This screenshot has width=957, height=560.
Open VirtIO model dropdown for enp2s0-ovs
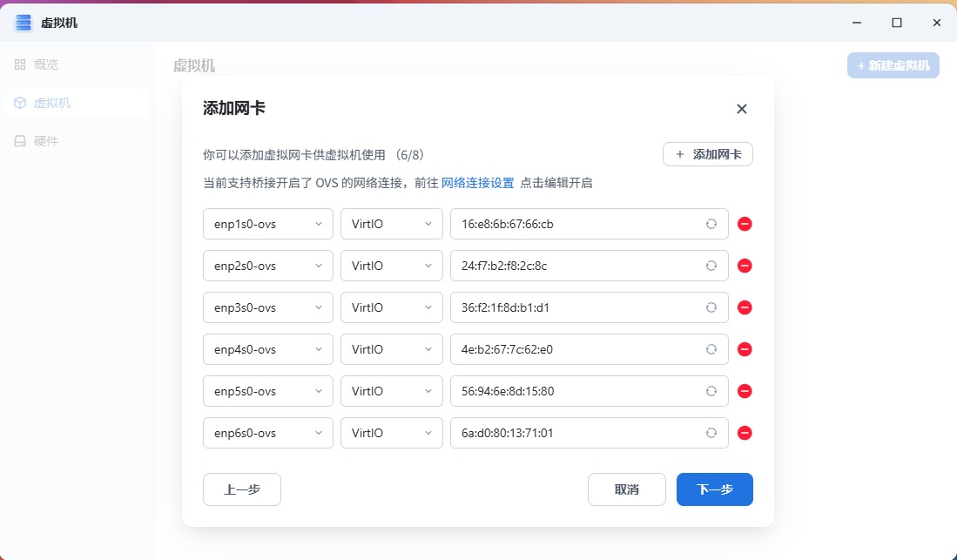[x=391, y=266]
